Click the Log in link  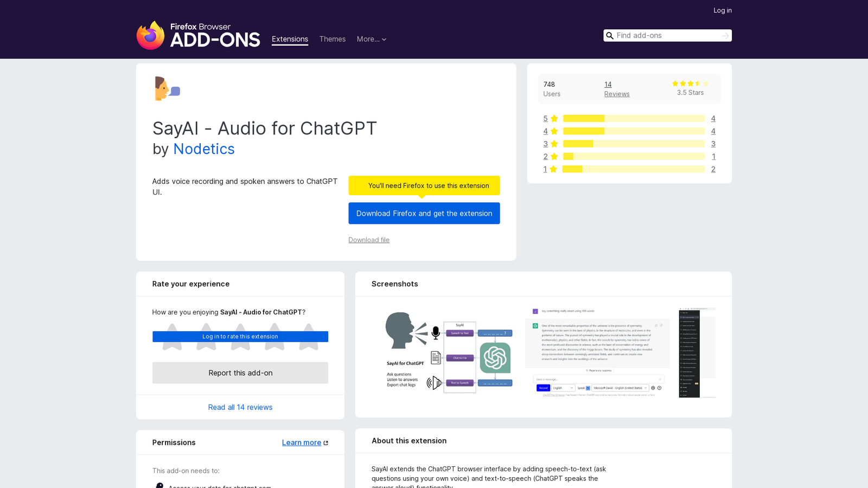[723, 10]
